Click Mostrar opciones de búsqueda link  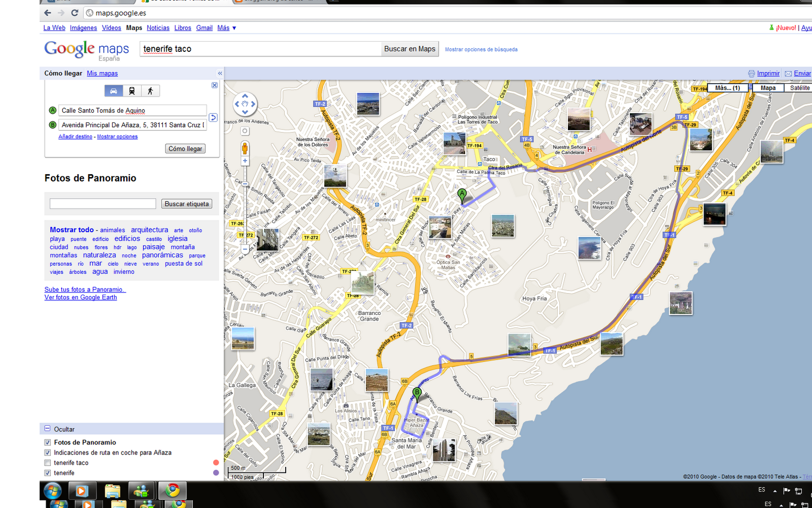pyautogui.click(x=481, y=50)
